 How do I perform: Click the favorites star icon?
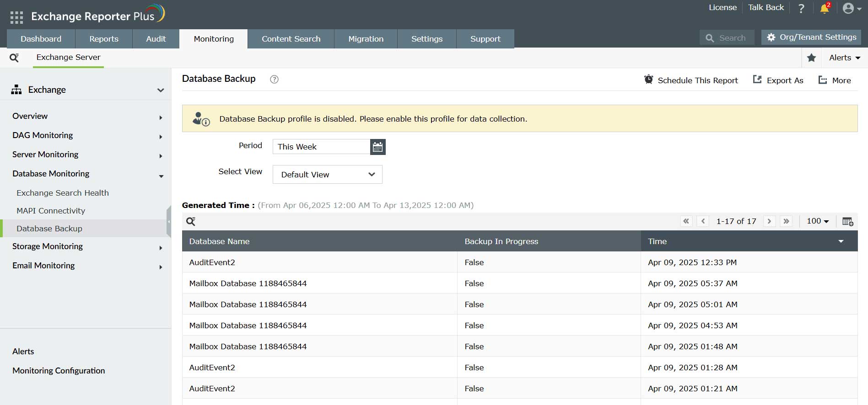click(x=812, y=58)
